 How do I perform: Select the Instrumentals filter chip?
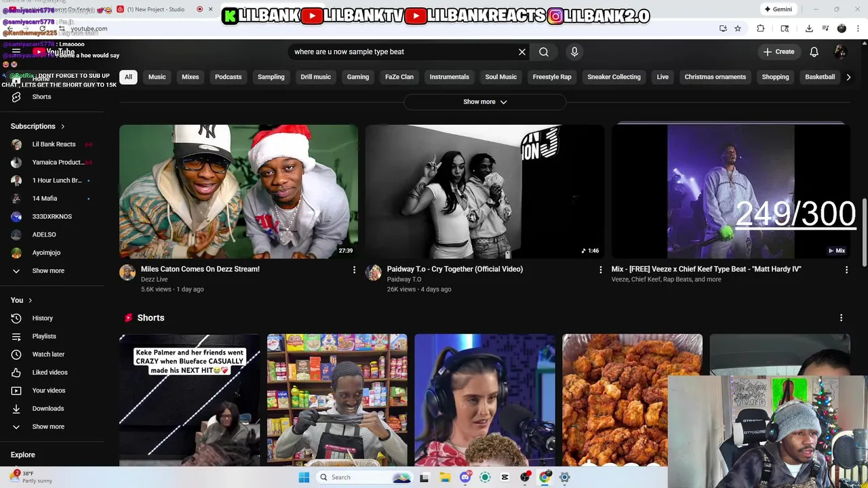pyautogui.click(x=450, y=77)
